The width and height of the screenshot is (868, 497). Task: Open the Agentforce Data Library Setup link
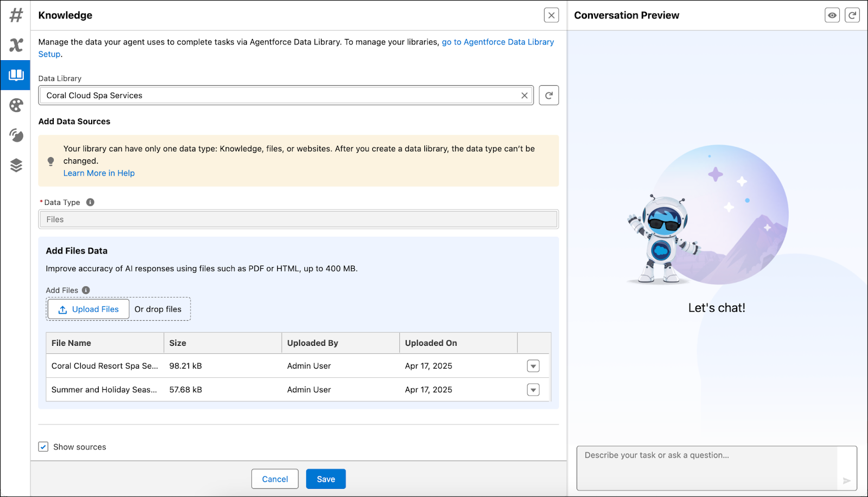click(x=497, y=42)
